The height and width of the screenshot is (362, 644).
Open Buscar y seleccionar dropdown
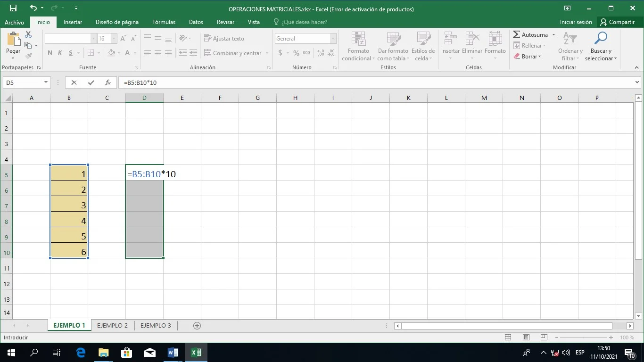point(601,46)
